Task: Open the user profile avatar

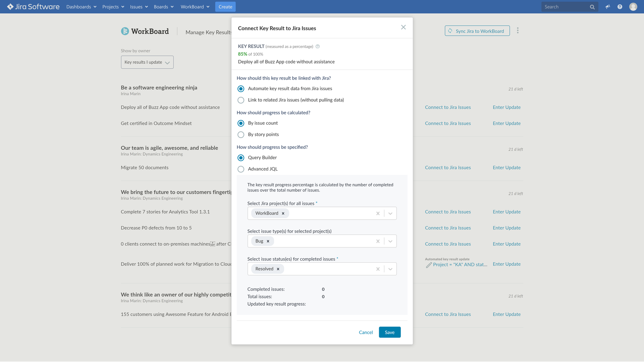Action: pyautogui.click(x=633, y=7)
